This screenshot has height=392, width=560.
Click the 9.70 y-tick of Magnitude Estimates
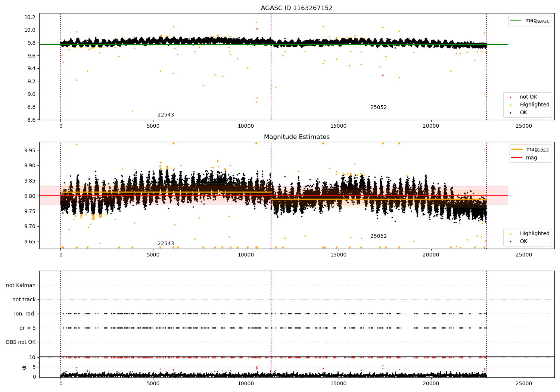(x=30, y=227)
